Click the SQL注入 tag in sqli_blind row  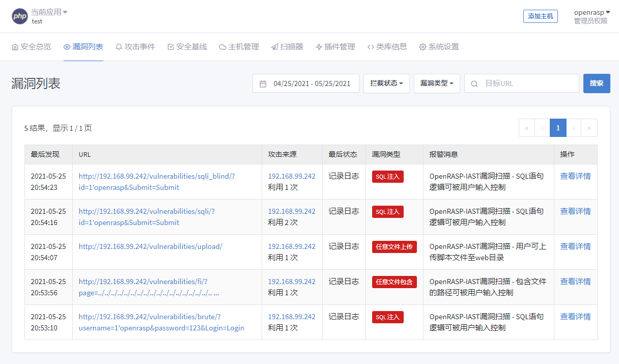click(x=388, y=177)
